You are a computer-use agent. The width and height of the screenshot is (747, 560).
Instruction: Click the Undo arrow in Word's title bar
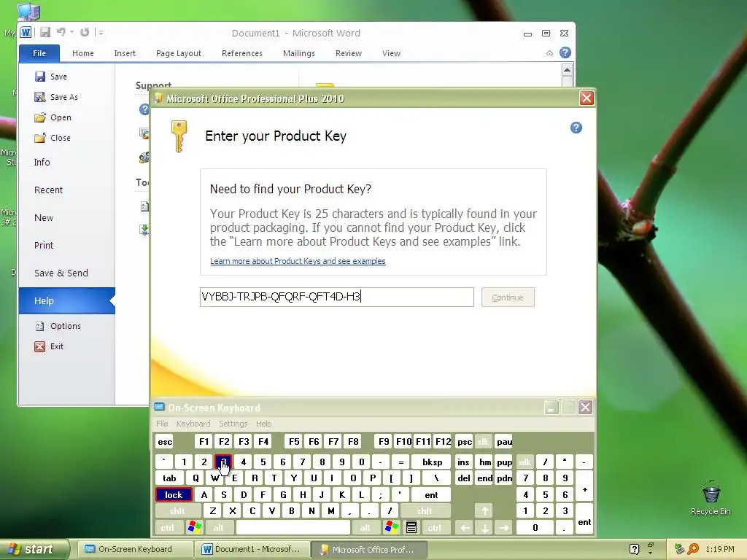point(61,32)
